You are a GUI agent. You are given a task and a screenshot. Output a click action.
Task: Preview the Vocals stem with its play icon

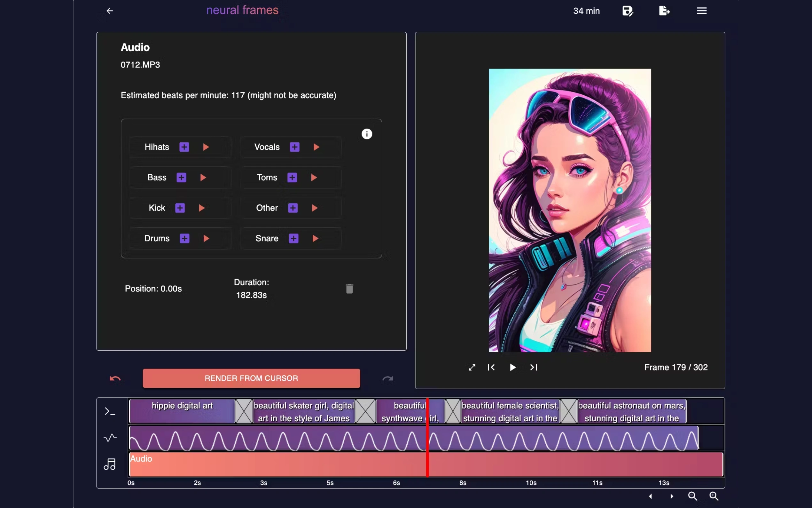click(316, 147)
